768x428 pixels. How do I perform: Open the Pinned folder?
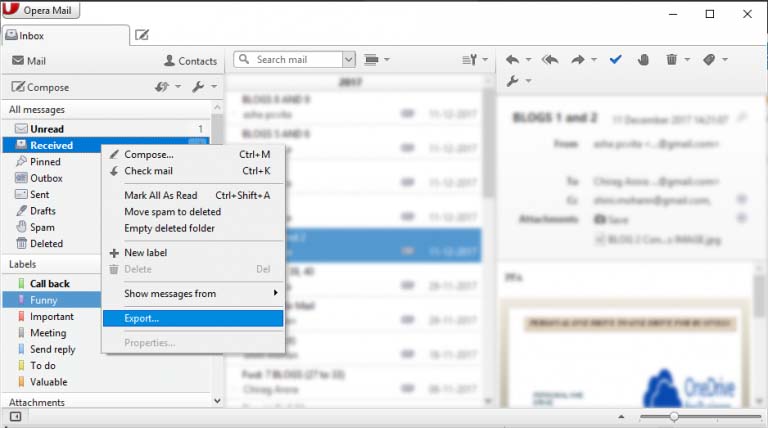click(x=45, y=162)
